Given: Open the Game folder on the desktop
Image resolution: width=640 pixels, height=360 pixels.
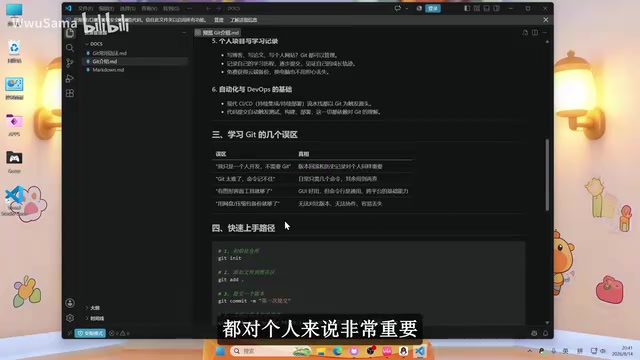Looking at the screenshot, I should pos(14,162).
